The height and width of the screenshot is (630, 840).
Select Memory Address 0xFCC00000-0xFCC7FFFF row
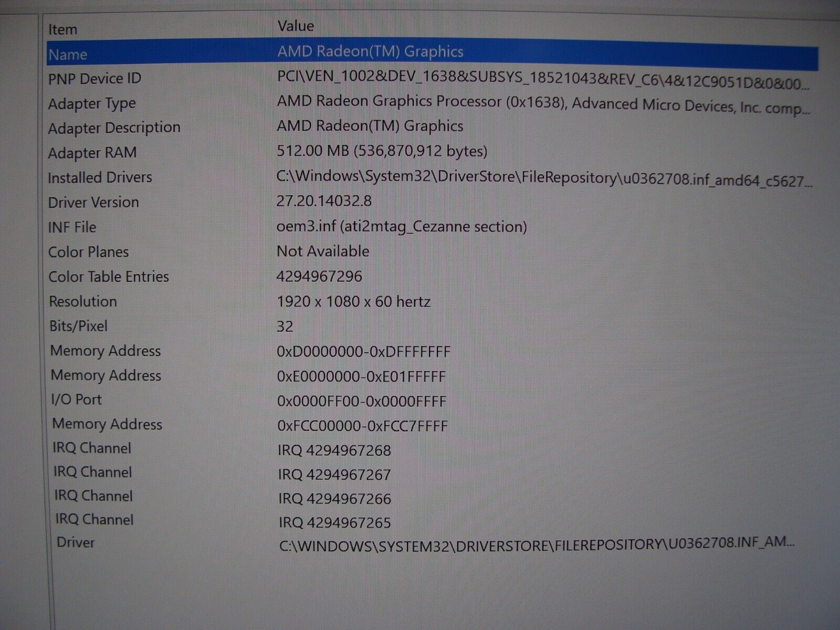[107, 424]
